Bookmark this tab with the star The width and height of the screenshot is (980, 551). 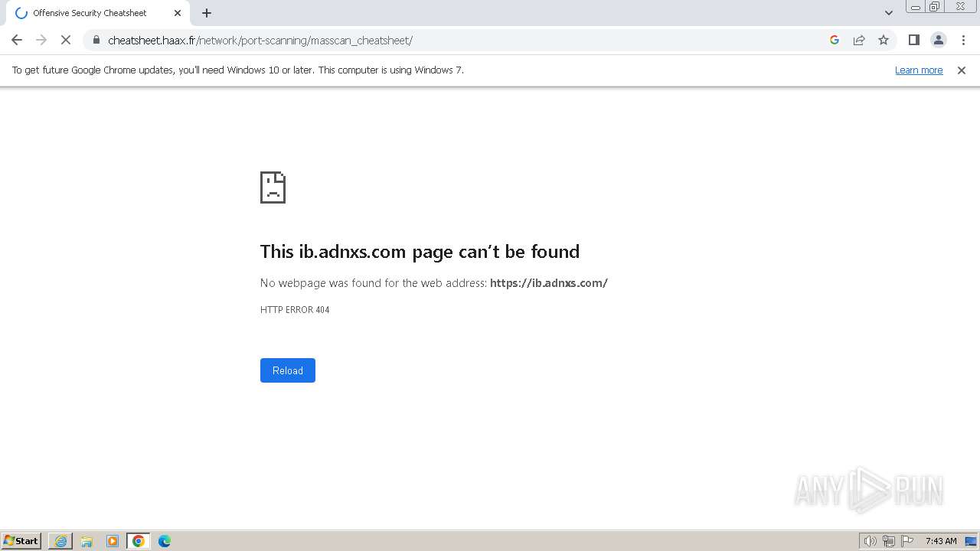(x=884, y=40)
